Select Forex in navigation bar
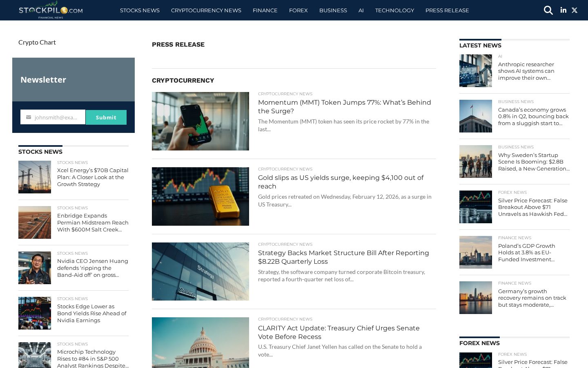The height and width of the screenshot is (368, 588). 298,10
